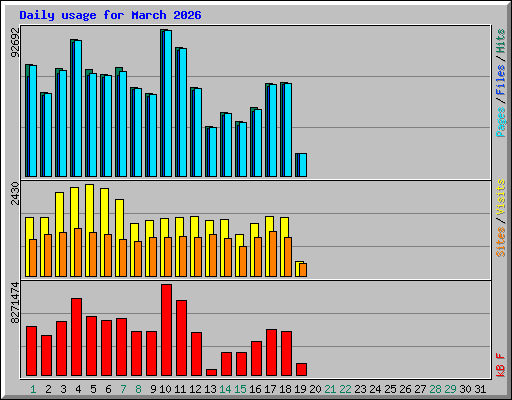Click day 23 on the x-axis
Screen dimensions: 512x400
[360, 389]
